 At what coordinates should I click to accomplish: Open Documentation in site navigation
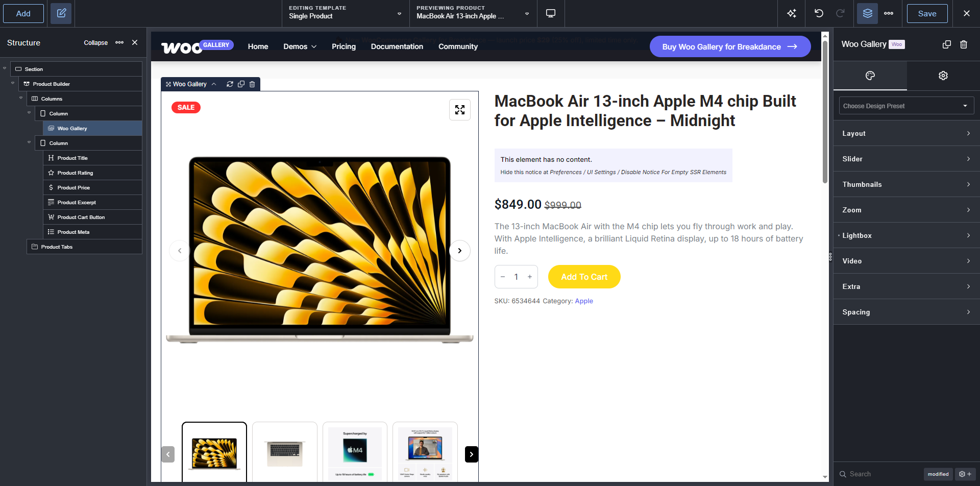pos(397,46)
